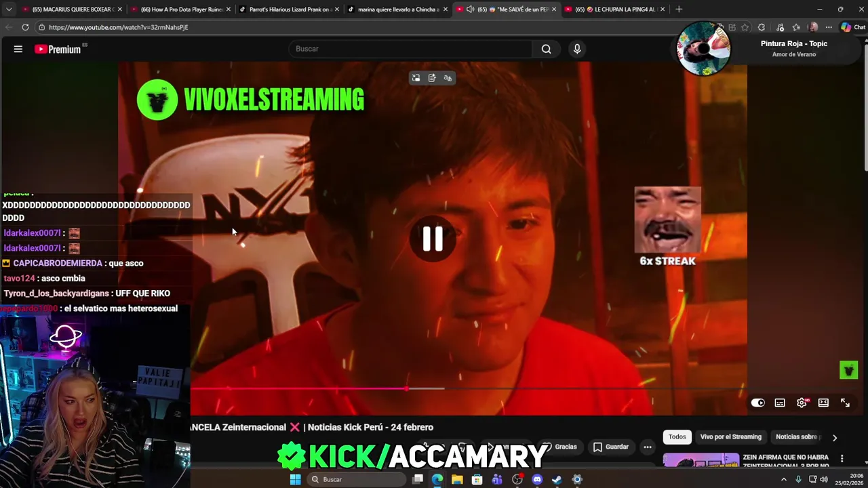Refresh the page with reload button

pos(25,27)
